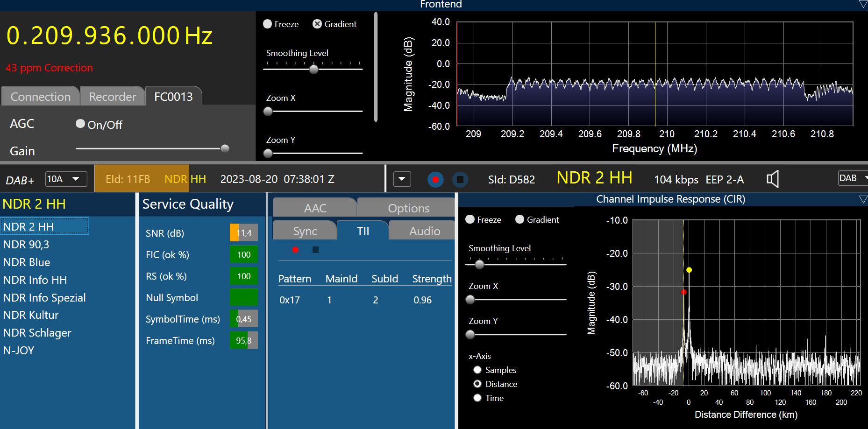This screenshot has width=868, height=429.
Task: Click the red record button
Action: tap(435, 179)
